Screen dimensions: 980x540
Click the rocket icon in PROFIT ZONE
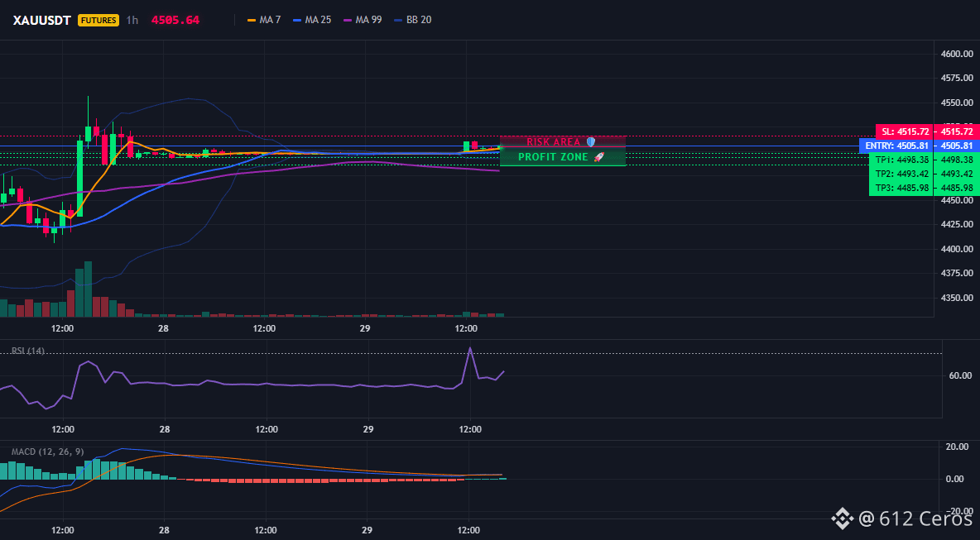pos(599,157)
